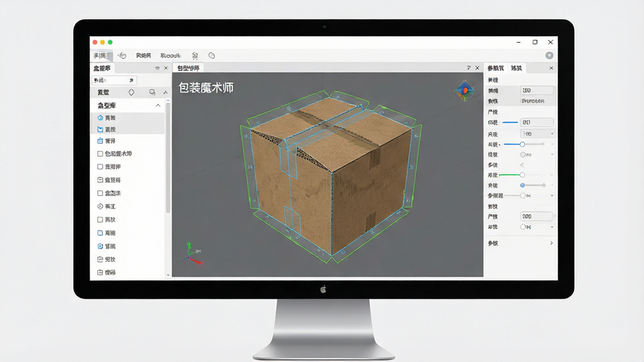This screenshot has height=362, width=644.
Task: Open the 100 combo box in the properties panel
Action: click(538, 134)
